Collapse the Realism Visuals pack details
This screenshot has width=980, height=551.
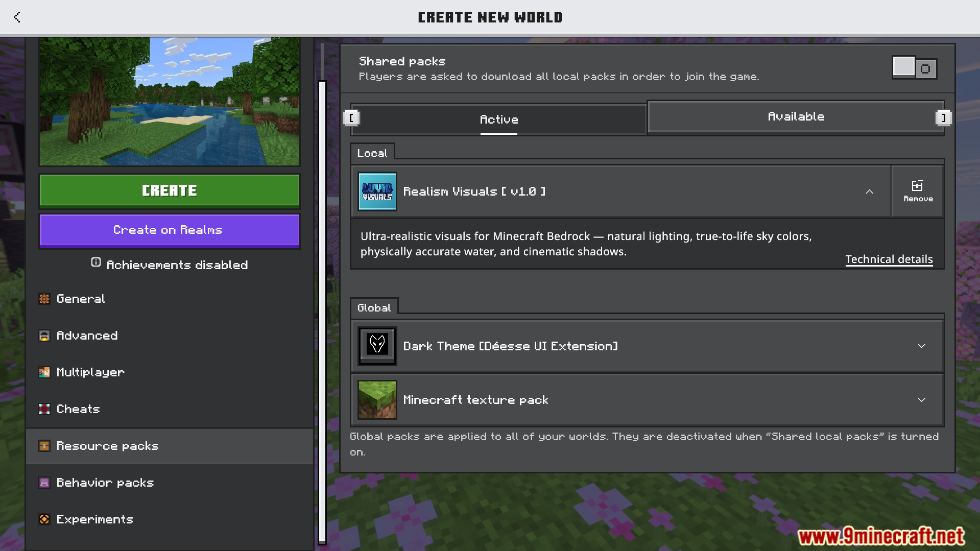(870, 191)
